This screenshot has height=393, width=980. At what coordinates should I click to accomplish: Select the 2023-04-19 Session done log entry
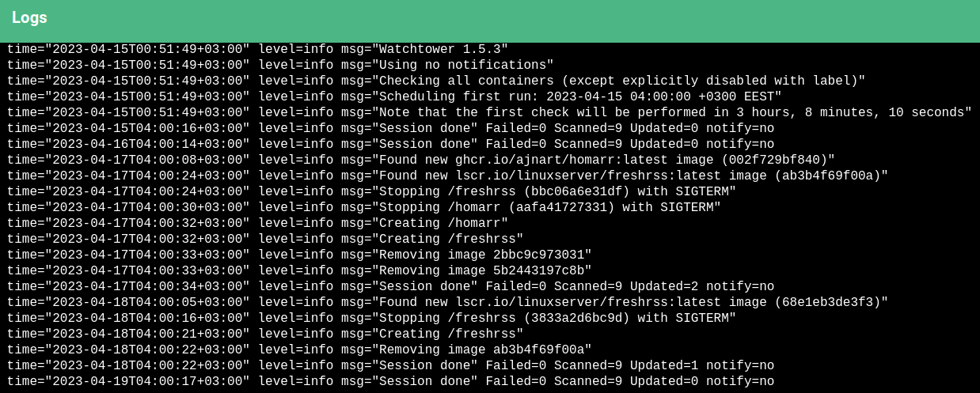[391, 381]
